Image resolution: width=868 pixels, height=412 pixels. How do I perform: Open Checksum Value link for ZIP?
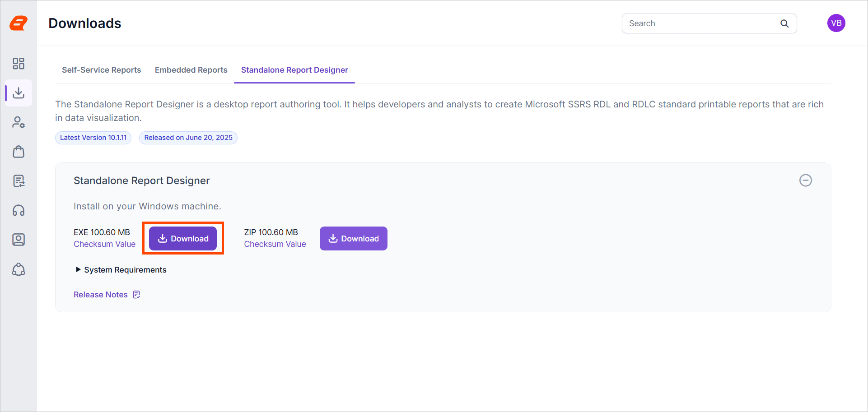[x=275, y=244]
